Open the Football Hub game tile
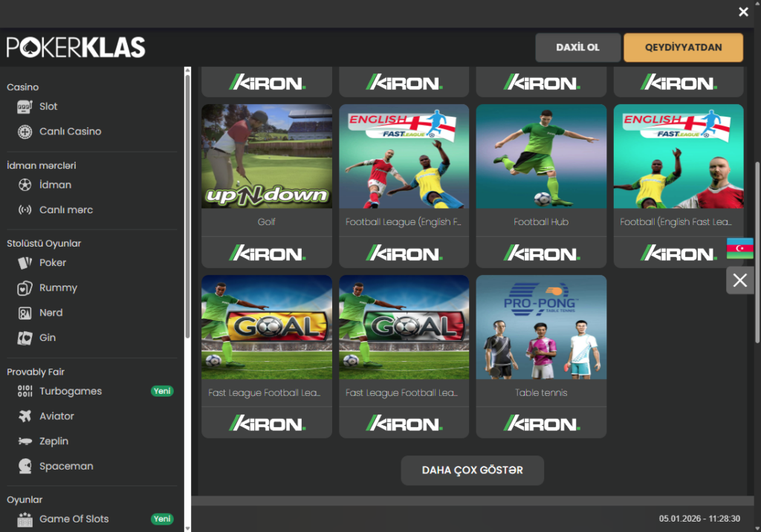 click(x=541, y=157)
